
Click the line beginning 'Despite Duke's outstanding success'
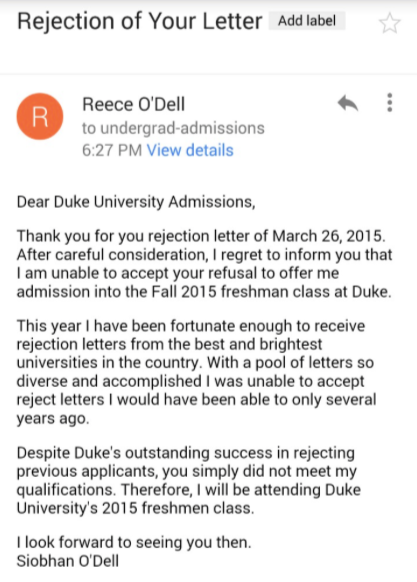click(186, 453)
